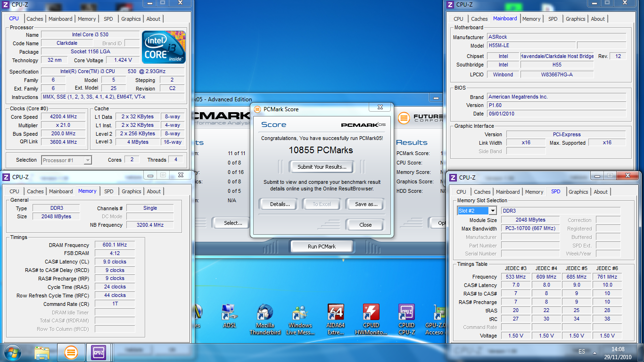
Task: Open Windows Explorer from the taskbar
Action: [x=42, y=353]
